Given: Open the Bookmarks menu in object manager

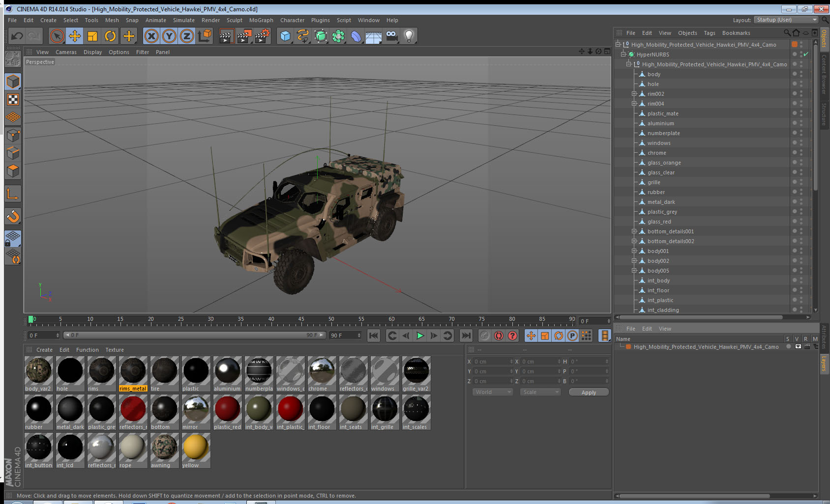Looking at the screenshot, I should (736, 33).
